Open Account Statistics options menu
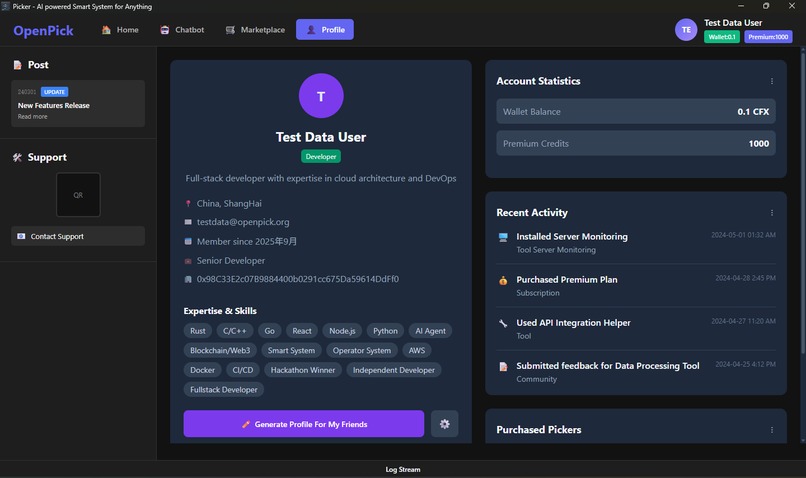The image size is (806, 478). [x=772, y=81]
